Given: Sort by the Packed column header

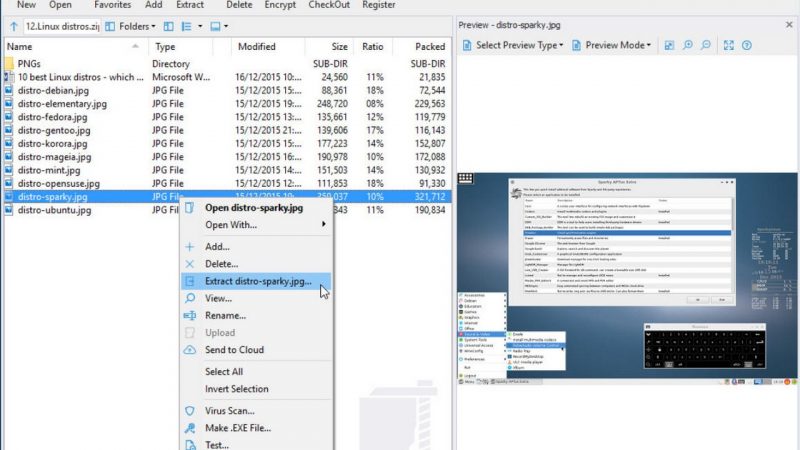Looking at the screenshot, I should (x=422, y=46).
